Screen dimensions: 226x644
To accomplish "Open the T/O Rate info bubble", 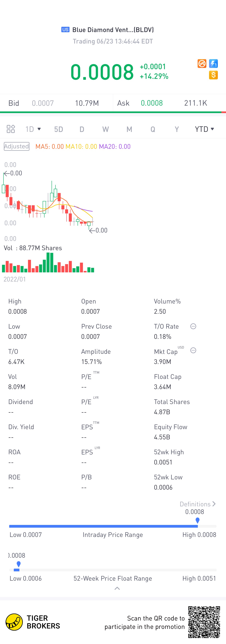I will click(x=193, y=326).
